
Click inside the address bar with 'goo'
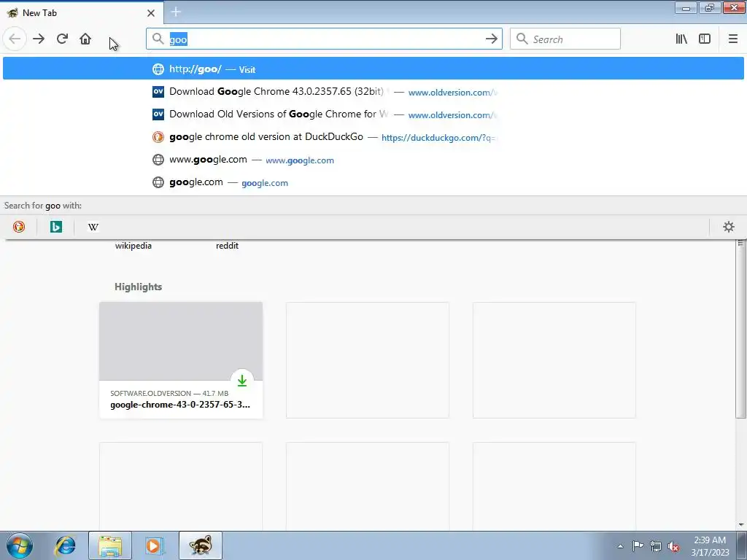click(324, 39)
